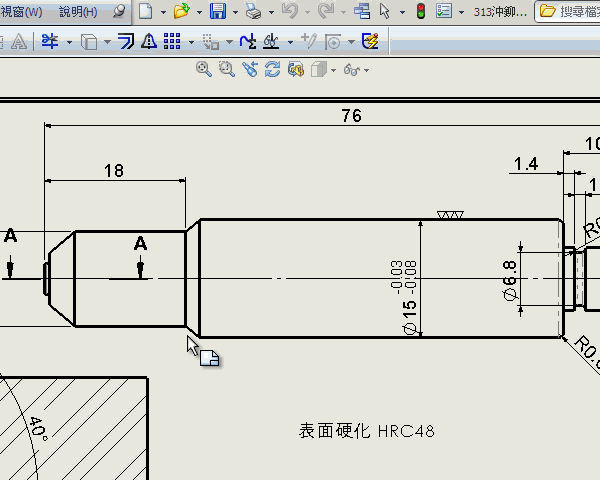Click the blue curve with sigma icon
600x480 pixels.
pos(248,41)
